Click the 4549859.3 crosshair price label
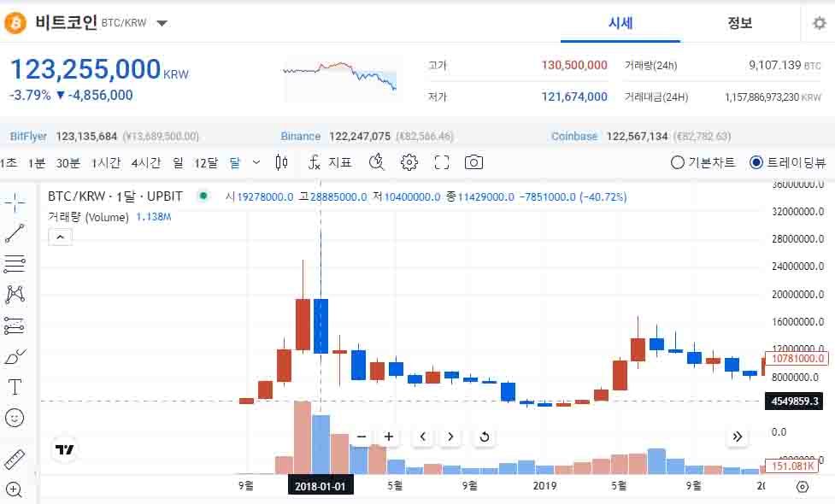The width and height of the screenshot is (835, 504). (x=794, y=401)
